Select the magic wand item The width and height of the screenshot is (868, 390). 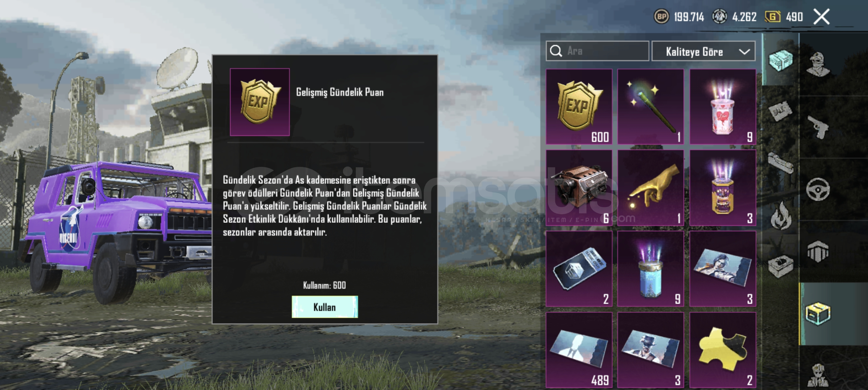click(x=650, y=107)
